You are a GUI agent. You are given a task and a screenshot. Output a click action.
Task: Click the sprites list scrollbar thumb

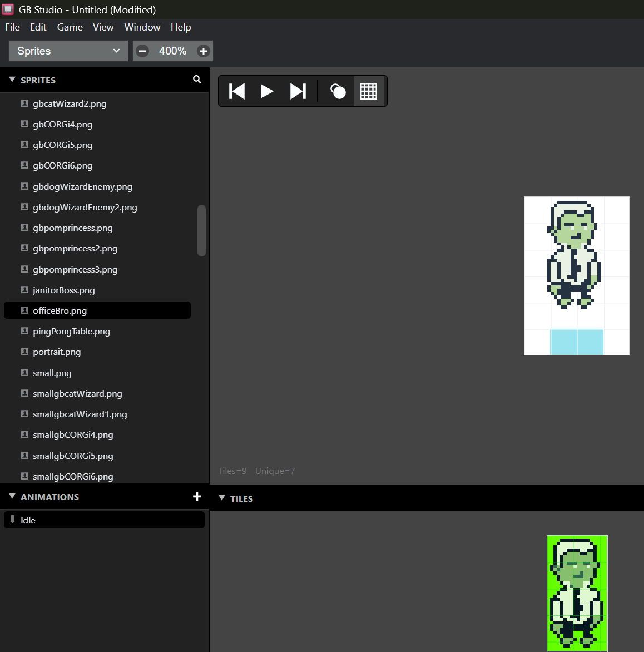point(202,230)
